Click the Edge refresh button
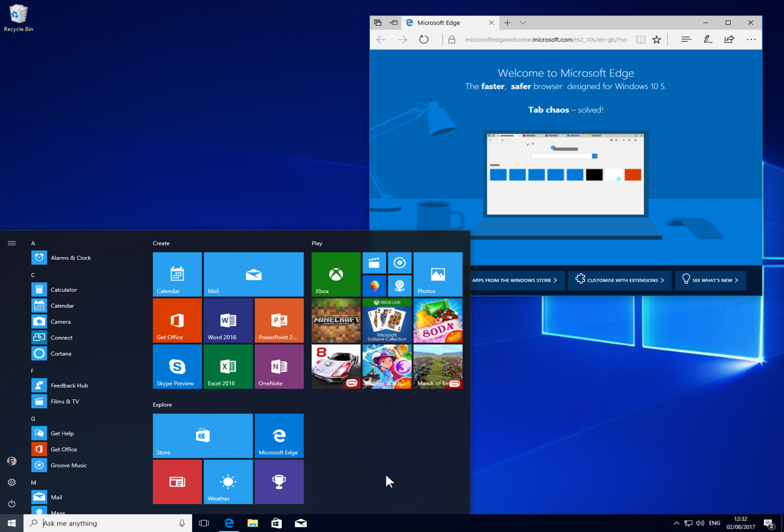This screenshot has height=532, width=784. (424, 40)
